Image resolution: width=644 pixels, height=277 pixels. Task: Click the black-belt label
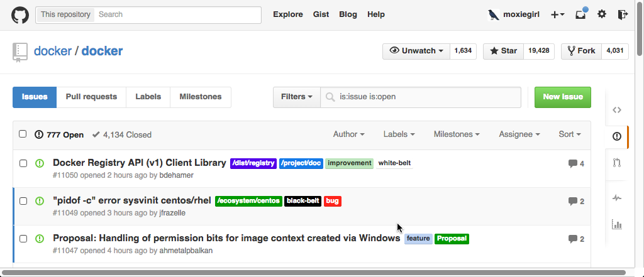coord(303,201)
